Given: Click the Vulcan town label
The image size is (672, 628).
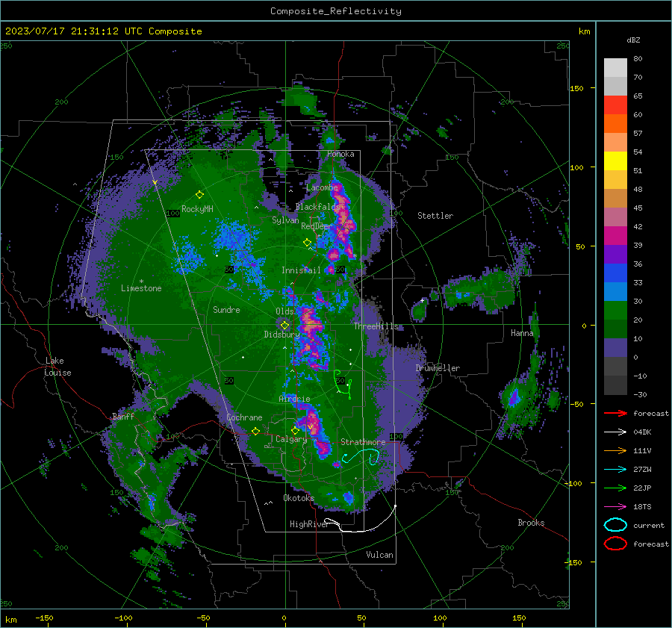Looking at the screenshot, I should [379, 555].
